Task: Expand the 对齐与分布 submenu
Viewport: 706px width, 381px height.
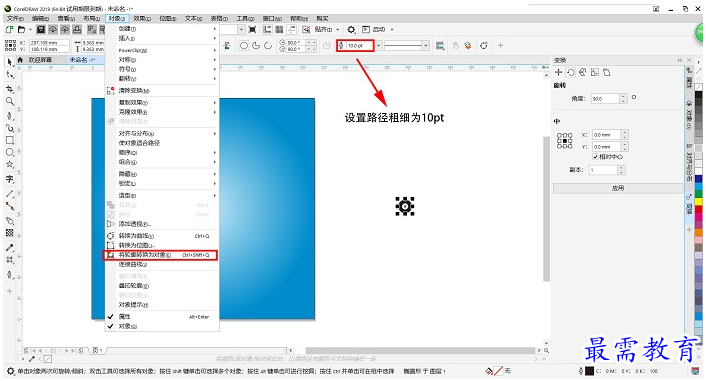Action: [x=162, y=134]
